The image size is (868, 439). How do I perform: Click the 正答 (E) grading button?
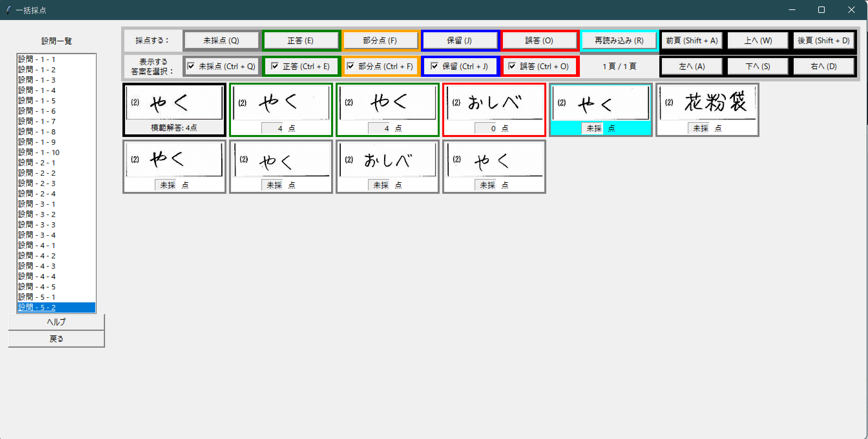tap(300, 40)
